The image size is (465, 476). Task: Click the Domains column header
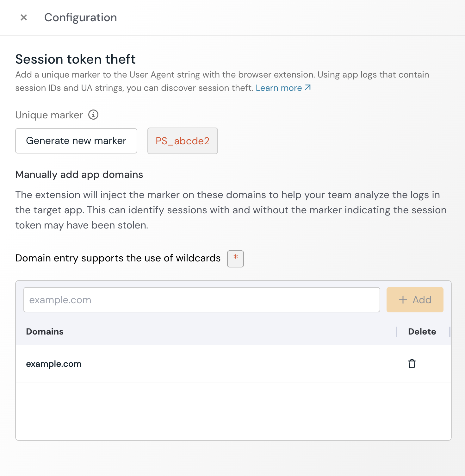tap(45, 331)
